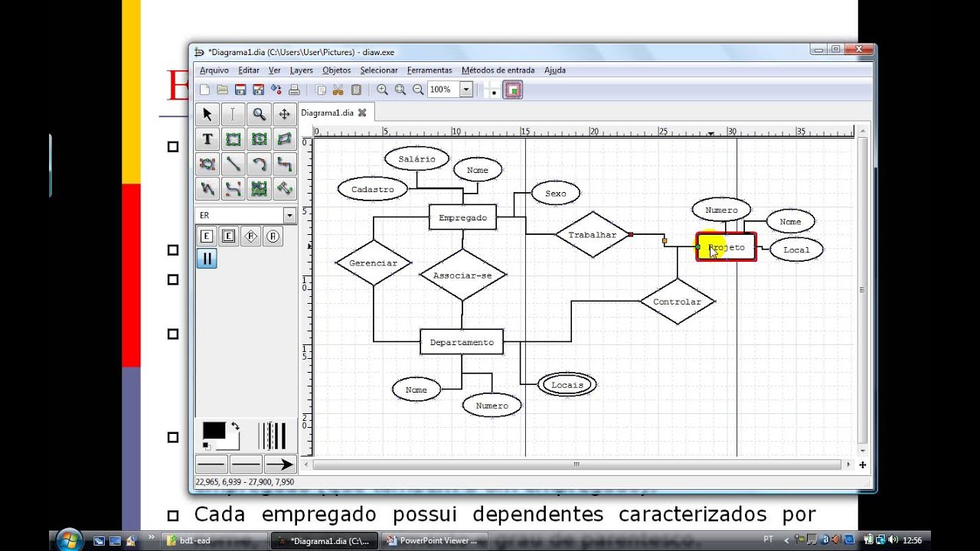
Task: Select the Polygon shape tool
Action: (284, 139)
